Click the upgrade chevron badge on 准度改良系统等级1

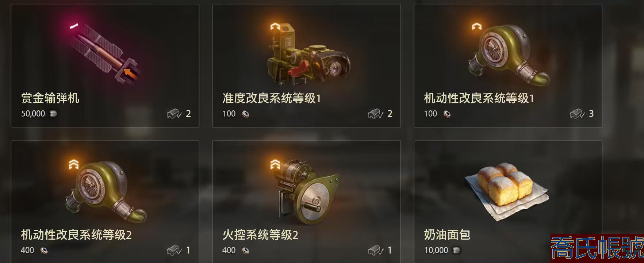tap(275, 27)
